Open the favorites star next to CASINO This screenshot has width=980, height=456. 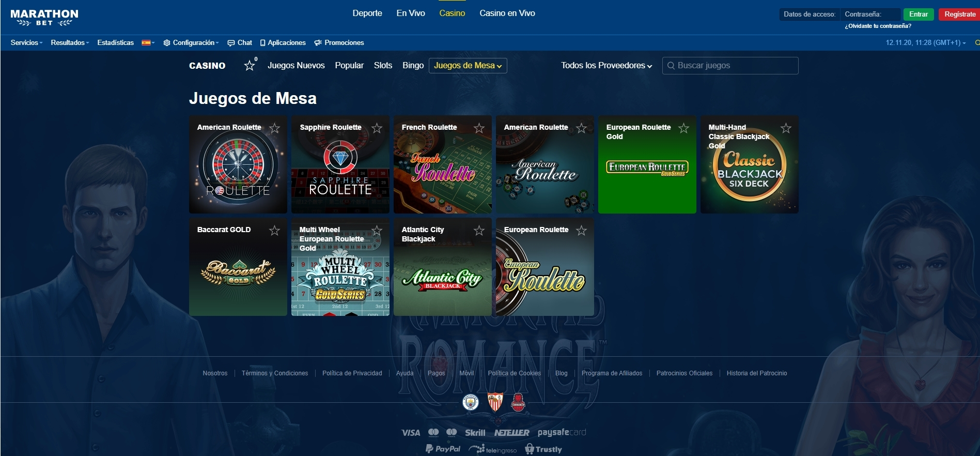pyautogui.click(x=250, y=65)
